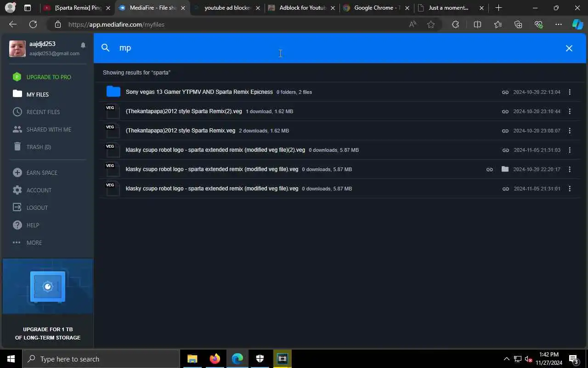
Task: Toggle Split screen icon in Edge toolbar
Action: (x=477, y=24)
